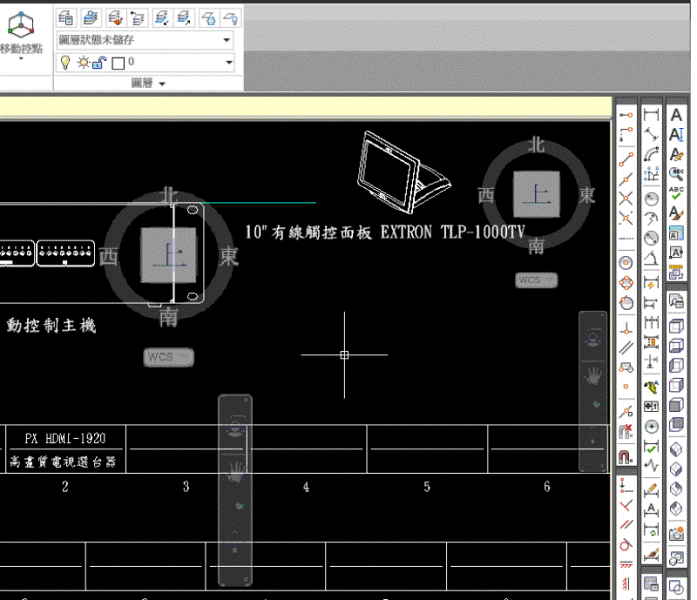
Task: Click the Pan hand on right navigation bar
Action: click(x=593, y=376)
